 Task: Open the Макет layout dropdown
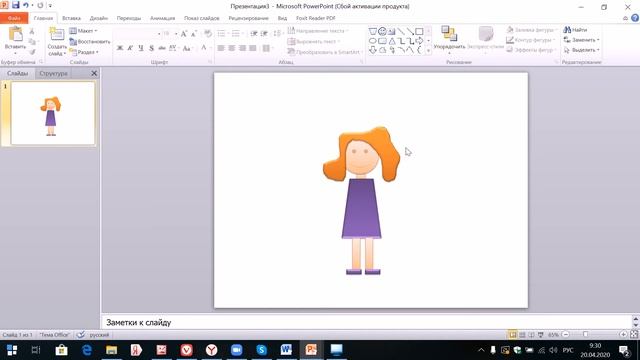(83, 31)
